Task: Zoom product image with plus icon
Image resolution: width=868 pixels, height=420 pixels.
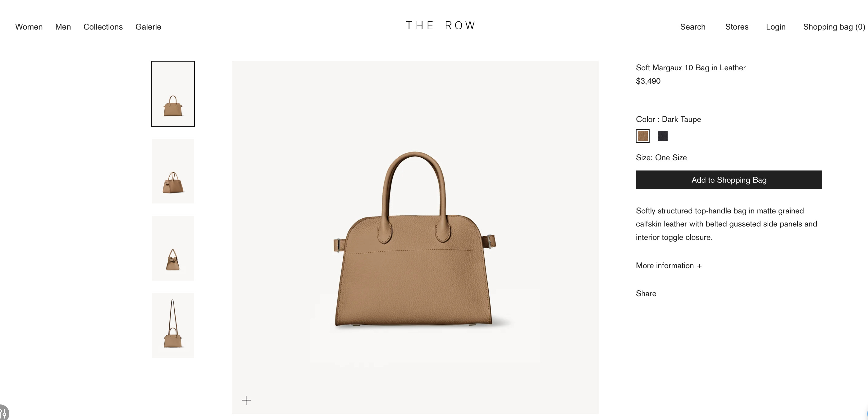Action: (246, 400)
